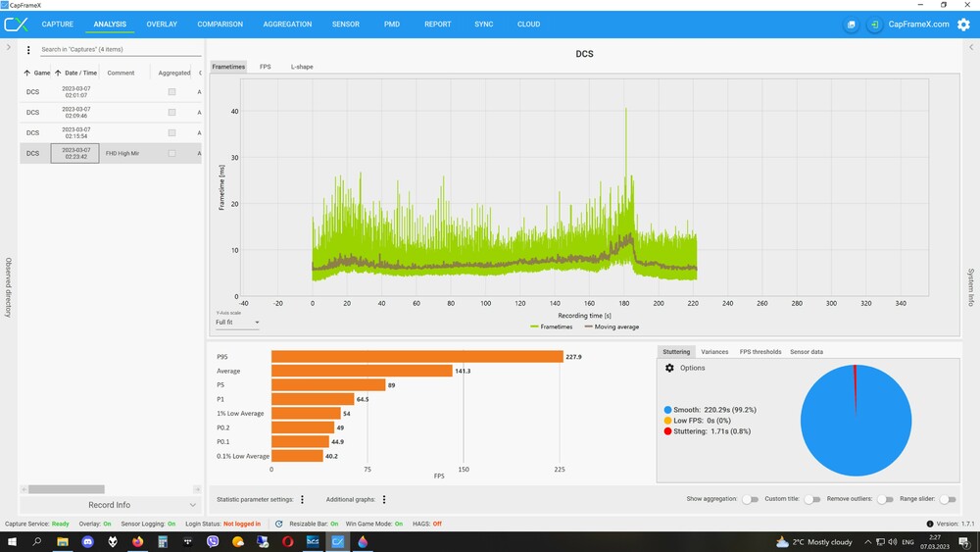
Task: Toggle Remove outliers switch
Action: 885,499
